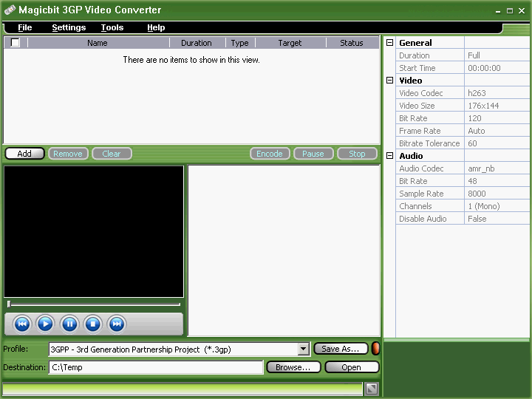
Task: Click the orange indicator beside Save As
Action: point(375,349)
